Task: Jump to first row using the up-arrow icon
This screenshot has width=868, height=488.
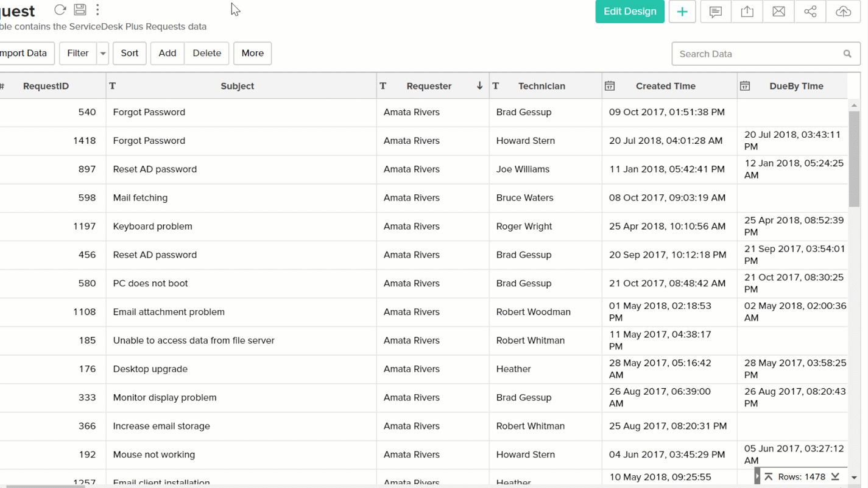Action: click(769, 476)
